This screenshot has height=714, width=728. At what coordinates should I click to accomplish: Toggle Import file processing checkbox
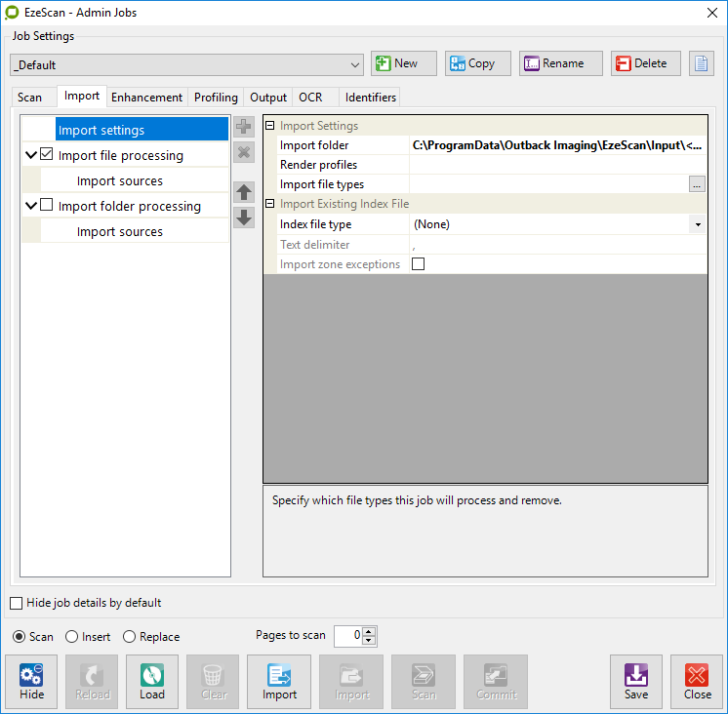47,154
